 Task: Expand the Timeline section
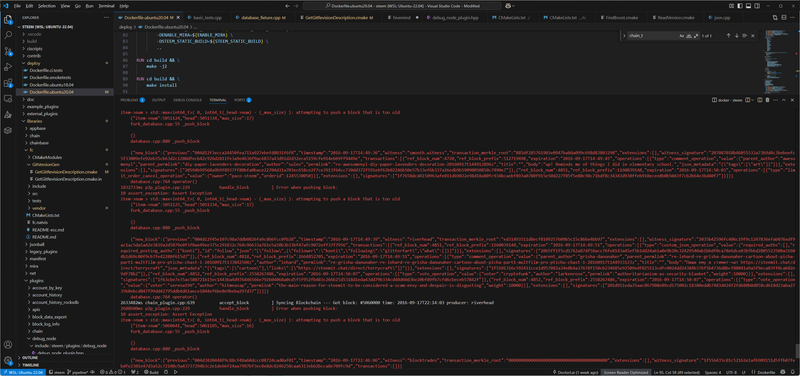point(64,365)
